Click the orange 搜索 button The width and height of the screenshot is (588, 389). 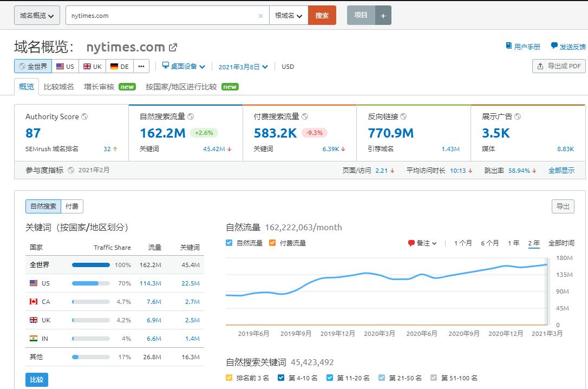click(322, 15)
